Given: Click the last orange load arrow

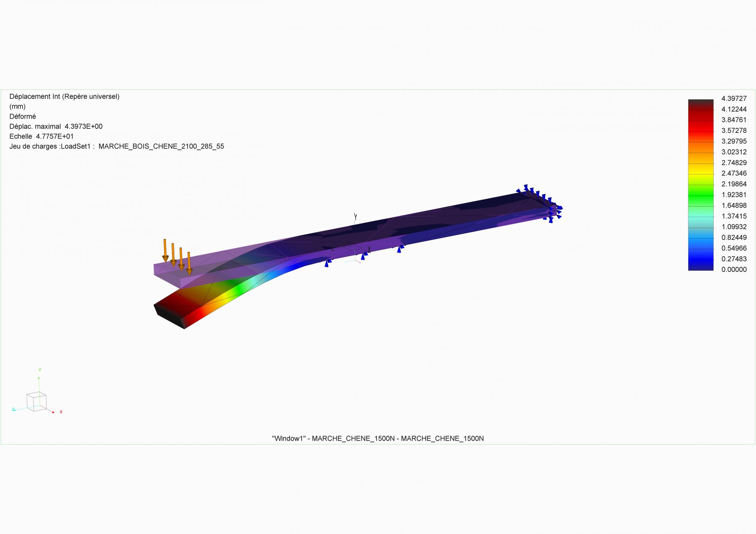Looking at the screenshot, I should tap(189, 262).
